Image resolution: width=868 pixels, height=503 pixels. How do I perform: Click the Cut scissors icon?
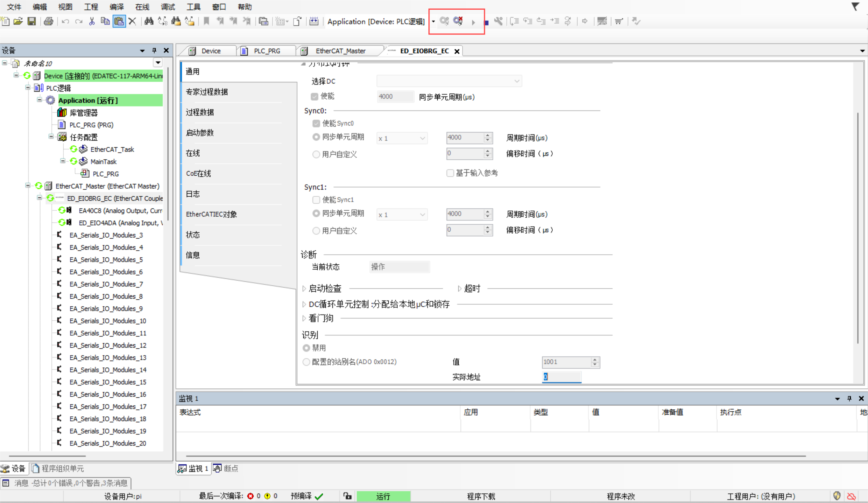click(x=92, y=21)
